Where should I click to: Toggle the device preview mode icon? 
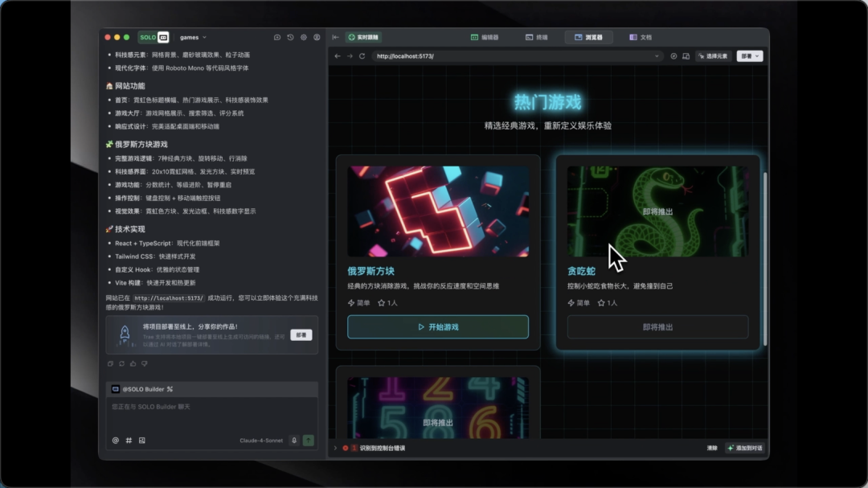686,56
